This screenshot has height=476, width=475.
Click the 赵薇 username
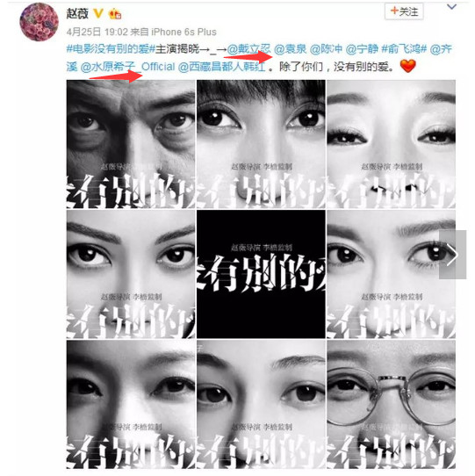[77, 13]
